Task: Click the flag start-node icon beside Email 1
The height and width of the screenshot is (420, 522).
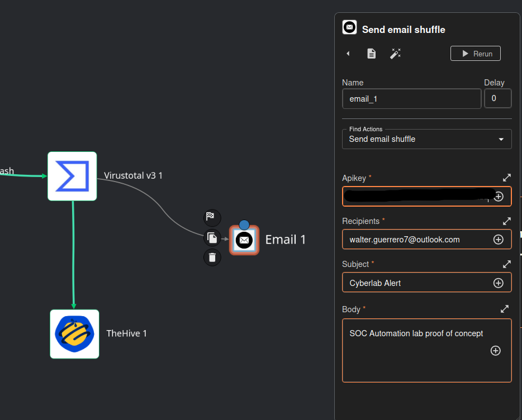Action: click(212, 217)
